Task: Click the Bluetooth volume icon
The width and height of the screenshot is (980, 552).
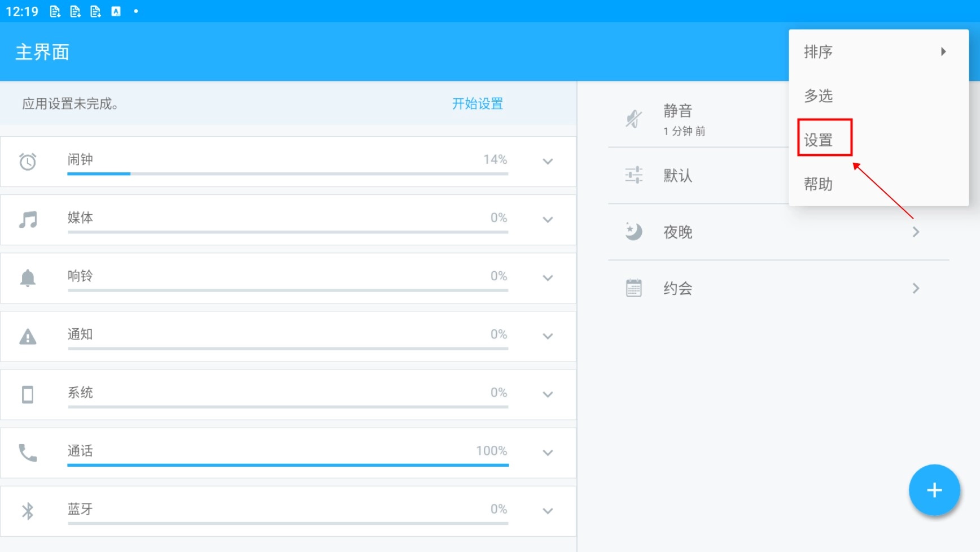Action: click(28, 511)
